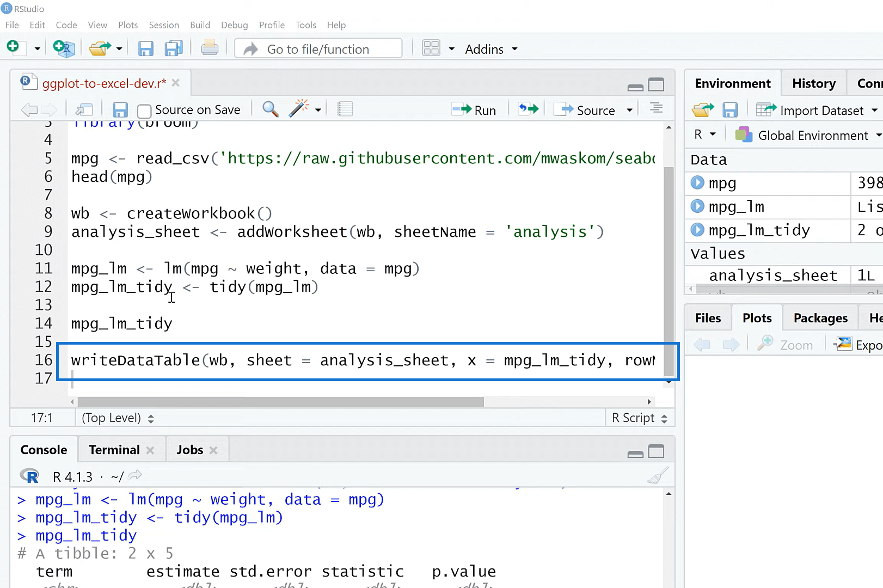Click the save workspace disk icon
Viewport: 883px width, 588px height.
point(730,110)
